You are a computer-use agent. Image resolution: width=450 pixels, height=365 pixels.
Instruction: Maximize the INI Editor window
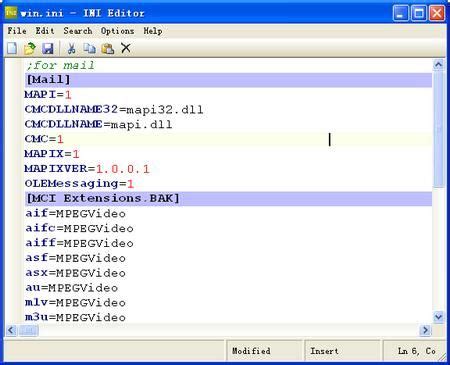[419, 13]
